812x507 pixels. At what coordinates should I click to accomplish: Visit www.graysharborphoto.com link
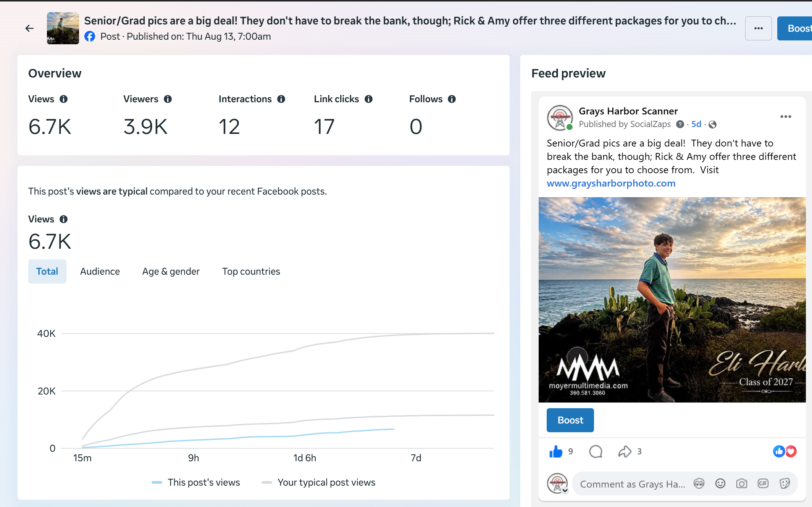point(611,183)
